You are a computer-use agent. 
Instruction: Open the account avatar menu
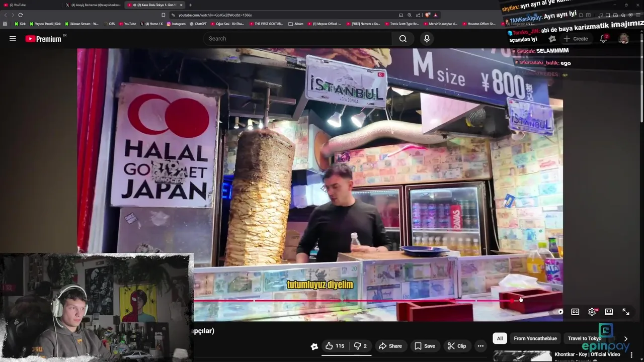(624, 39)
